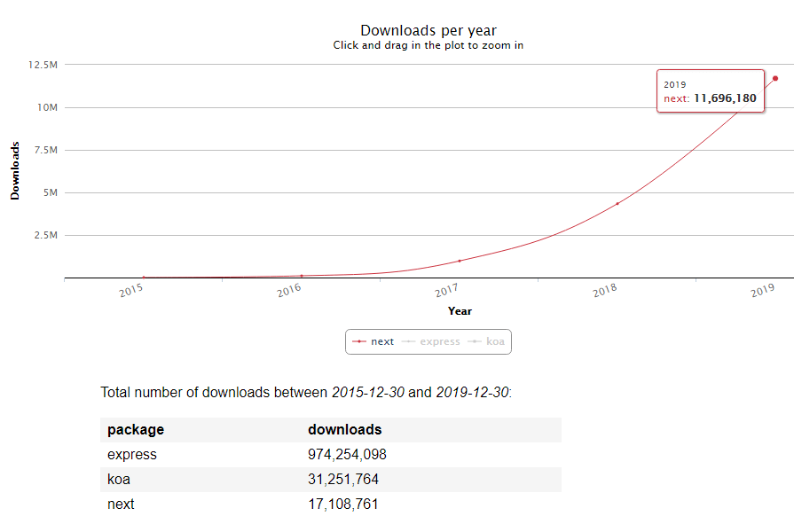794x532 pixels.
Task: Click the end date 2019-12-30
Action: point(472,392)
